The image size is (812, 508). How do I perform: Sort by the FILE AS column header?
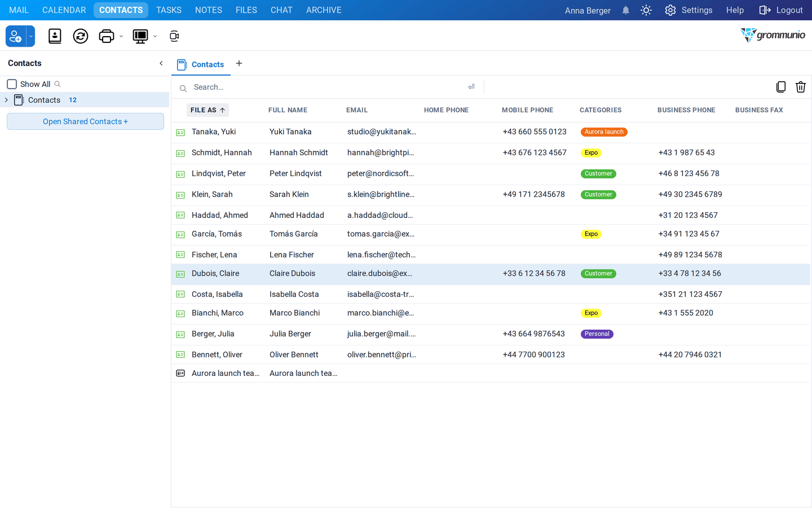tap(208, 110)
